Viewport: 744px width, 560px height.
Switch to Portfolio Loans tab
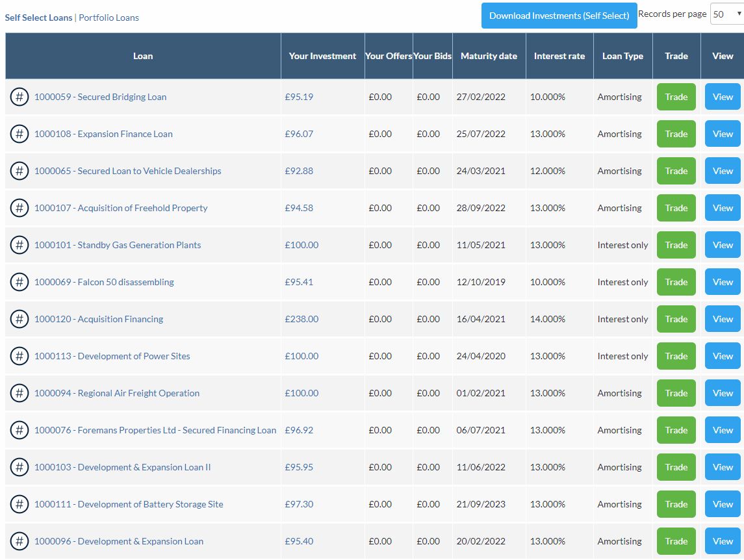[x=109, y=18]
